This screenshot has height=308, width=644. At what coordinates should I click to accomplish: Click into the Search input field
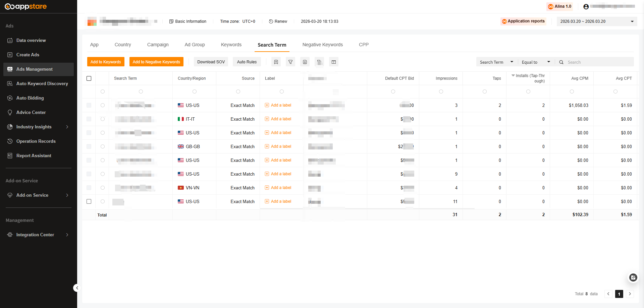pyautogui.click(x=599, y=62)
